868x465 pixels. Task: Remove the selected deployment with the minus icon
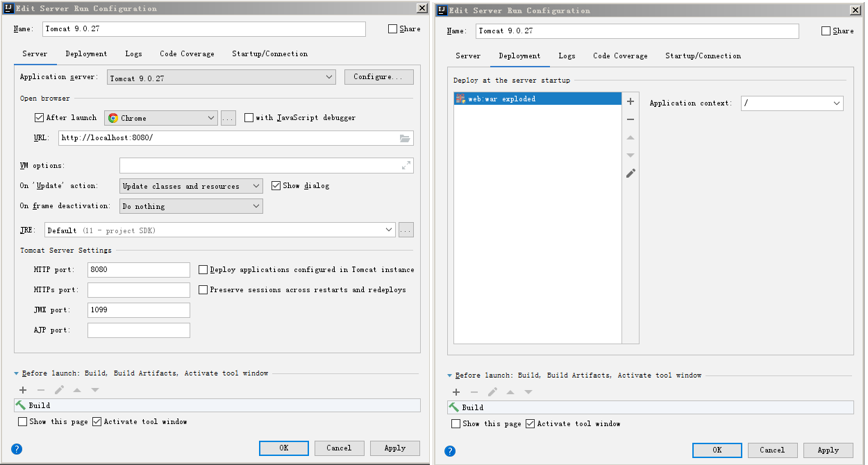[631, 119]
